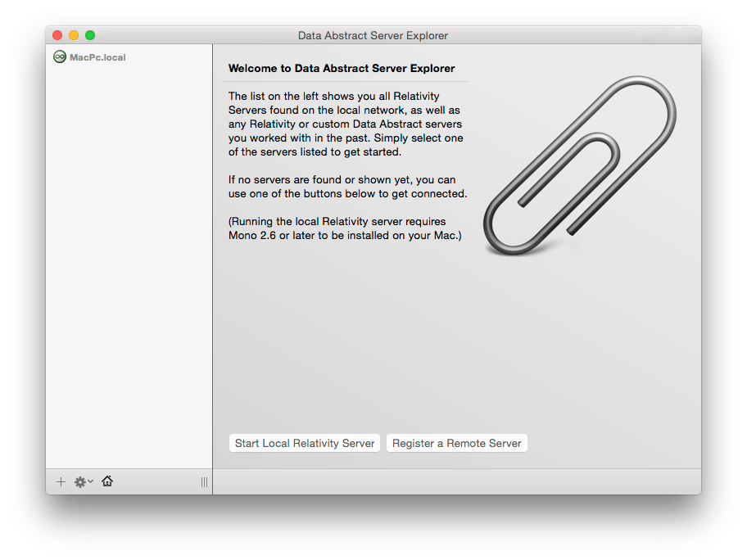Add a new server with plus icon
747x560 pixels.
(x=61, y=482)
